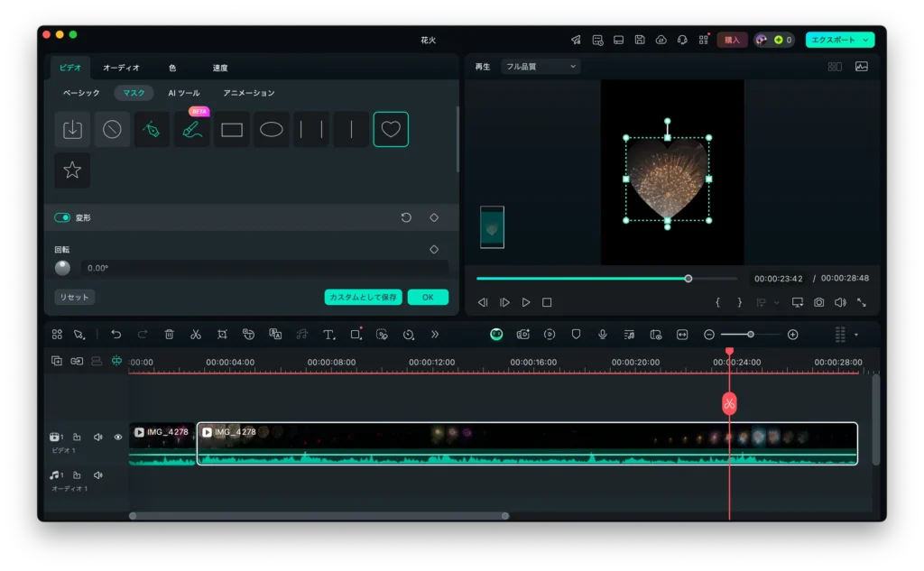Switch to the オーディオ tab

tap(121, 68)
